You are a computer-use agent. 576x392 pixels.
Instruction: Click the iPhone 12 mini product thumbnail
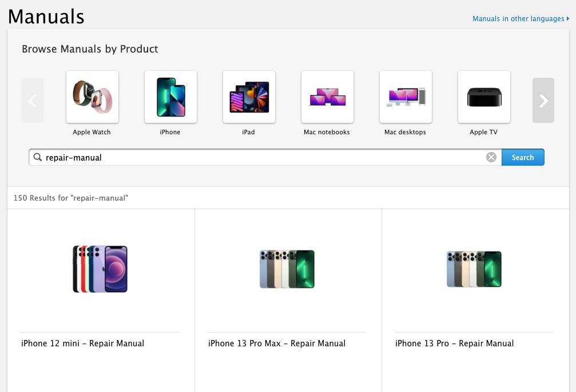click(100, 269)
